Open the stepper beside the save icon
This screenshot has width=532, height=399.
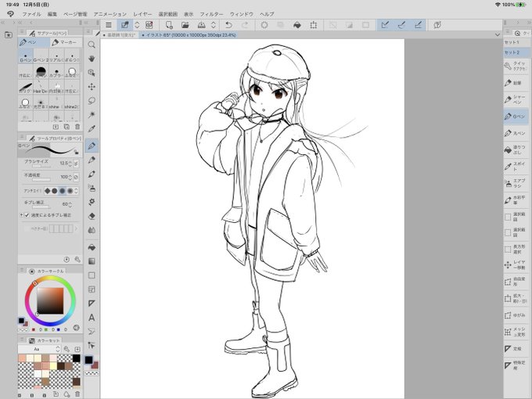[x=214, y=25]
